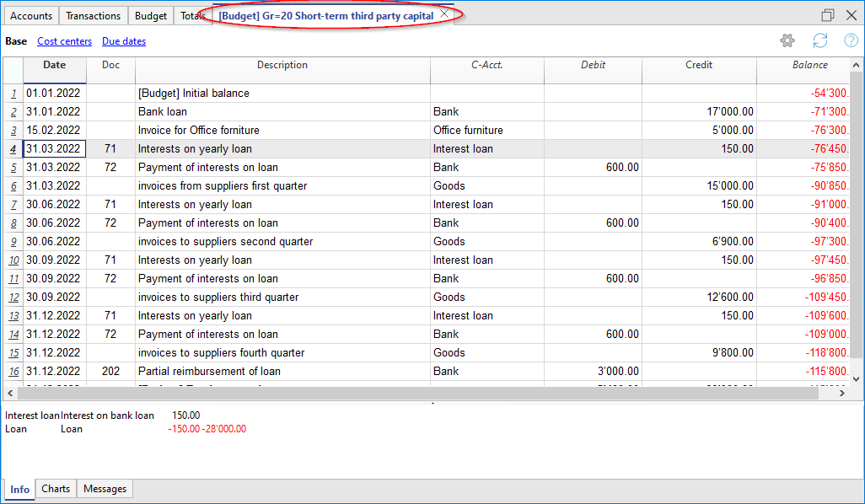Open the help question mark icon
Screen dimensions: 865x504
click(851, 40)
